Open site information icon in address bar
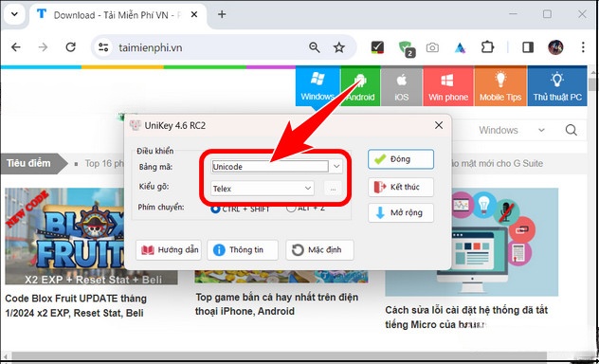 [103, 47]
